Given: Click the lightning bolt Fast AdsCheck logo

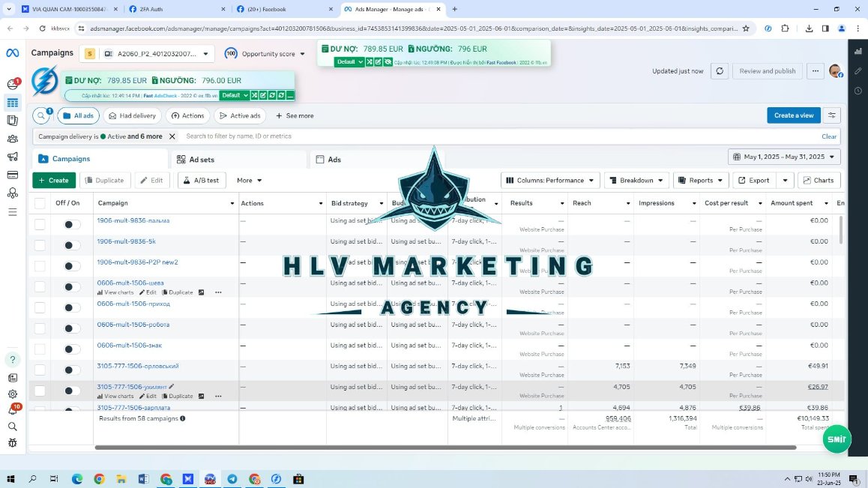Looking at the screenshot, I should click(45, 82).
